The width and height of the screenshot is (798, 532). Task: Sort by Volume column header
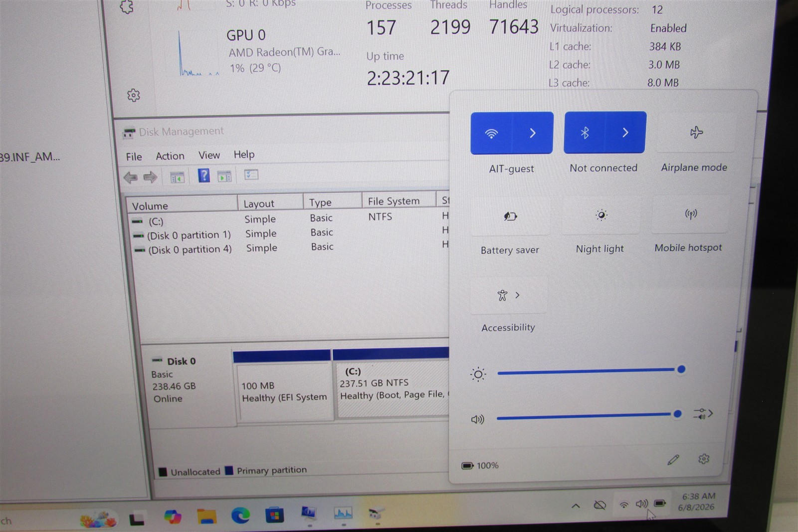tap(182, 205)
